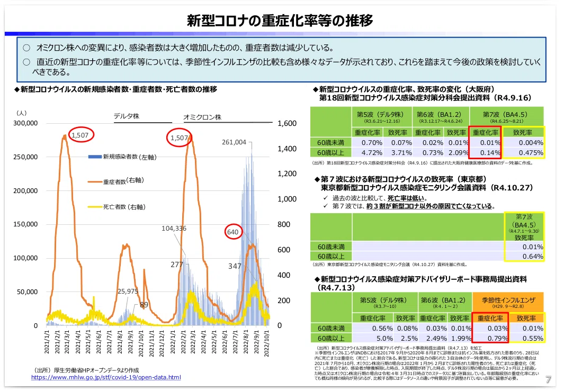This screenshot has height=392, width=564.
Task: Click the chart heading 新規感染者数・重症者数・死亡者数の推移
Action: [115, 89]
